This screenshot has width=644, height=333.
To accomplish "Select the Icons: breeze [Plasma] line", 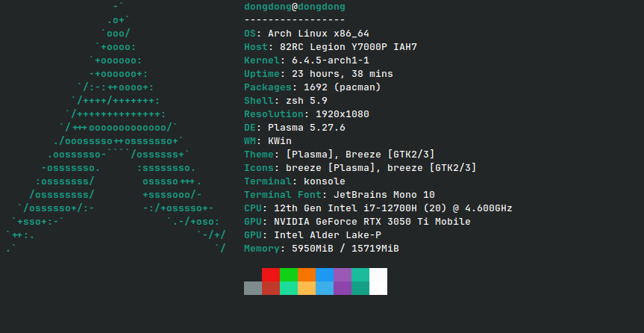I will pos(360,168).
